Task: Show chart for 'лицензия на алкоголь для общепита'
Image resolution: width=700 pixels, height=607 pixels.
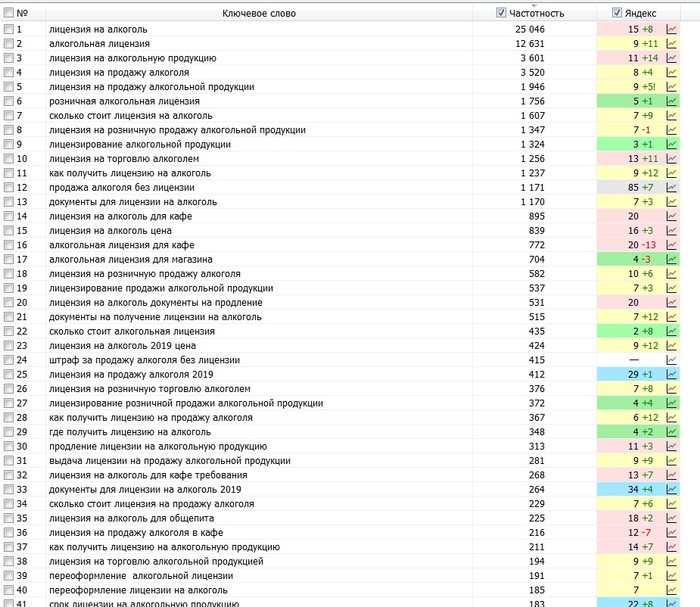Action: coord(671,518)
